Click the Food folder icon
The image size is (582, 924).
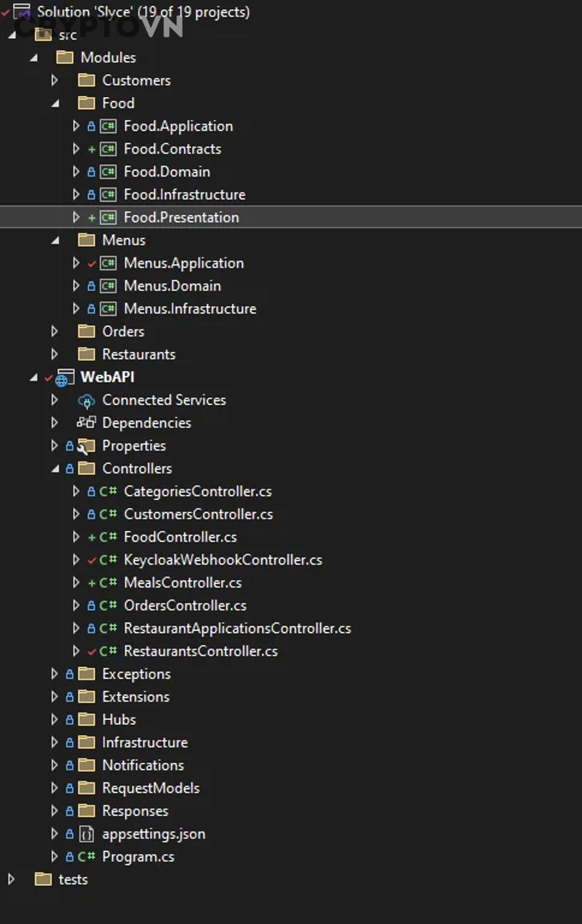click(x=86, y=103)
